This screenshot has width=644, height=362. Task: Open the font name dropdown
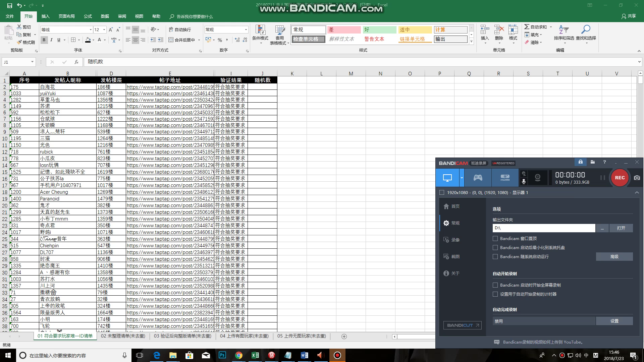(91, 30)
